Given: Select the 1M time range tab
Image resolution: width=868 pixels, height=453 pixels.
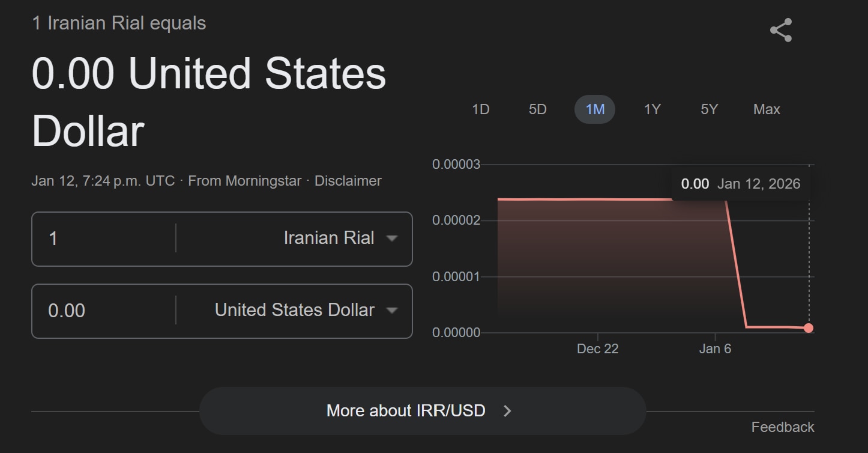Looking at the screenshot, I should coord(594,109).
